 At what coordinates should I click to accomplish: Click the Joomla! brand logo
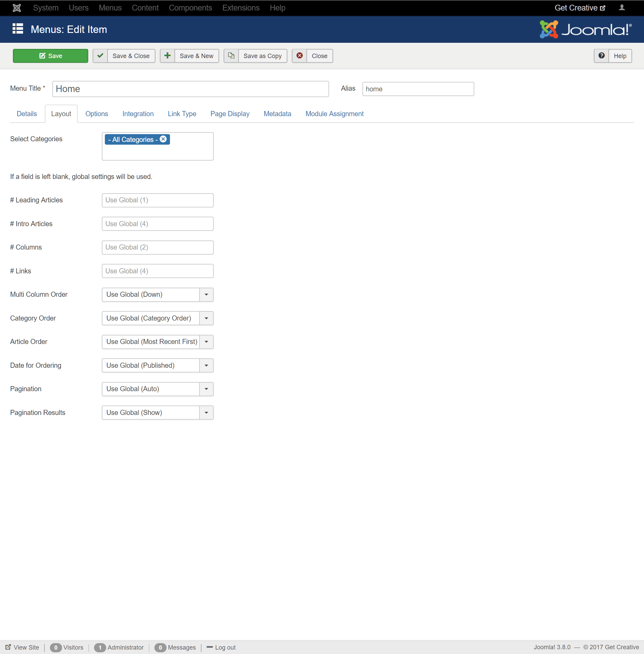click(586, 30)
